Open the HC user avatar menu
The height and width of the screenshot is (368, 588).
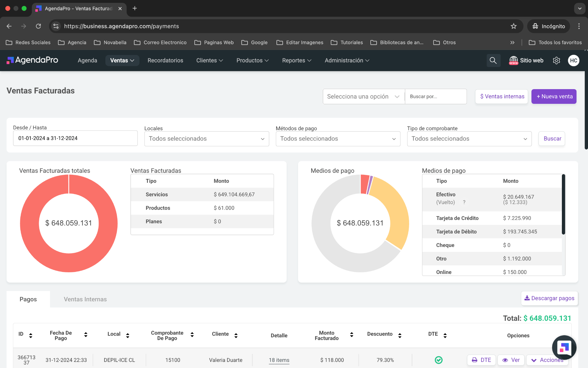(573, 60)
